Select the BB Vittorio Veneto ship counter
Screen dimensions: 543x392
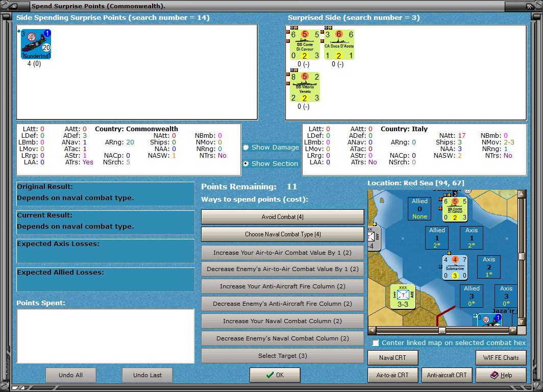pyautogui.click(x=304, y=87)
